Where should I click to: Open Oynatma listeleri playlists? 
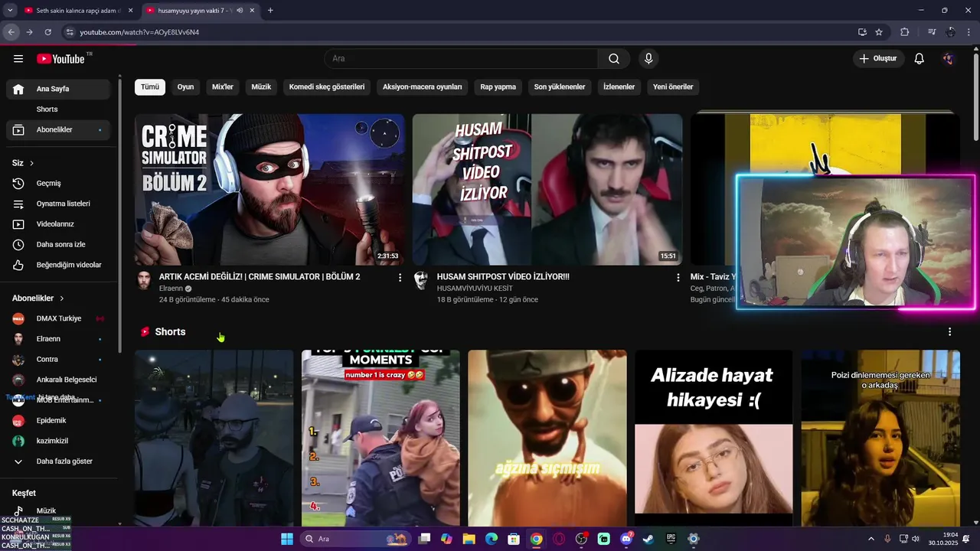pos(58,204)
